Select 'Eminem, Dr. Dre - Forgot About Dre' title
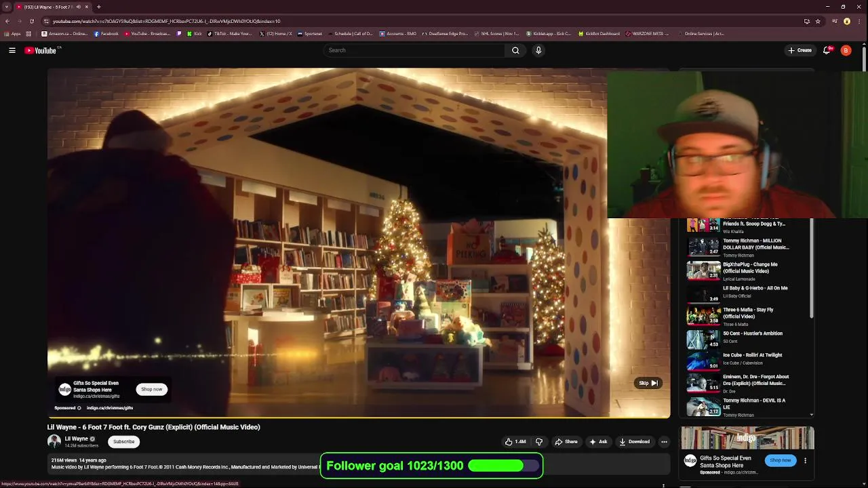The height and width of the screenshot is (488, 868). click(755, 380)
